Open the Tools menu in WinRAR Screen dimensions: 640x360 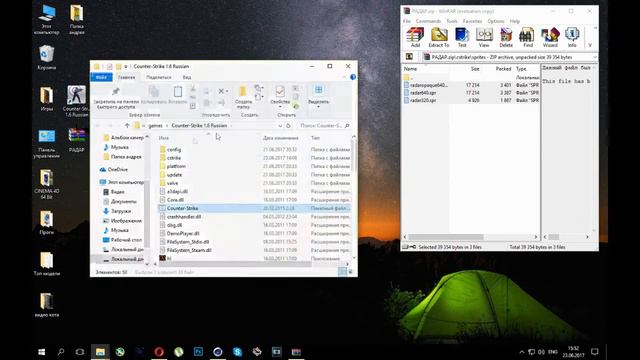click(x=452, y=21)
